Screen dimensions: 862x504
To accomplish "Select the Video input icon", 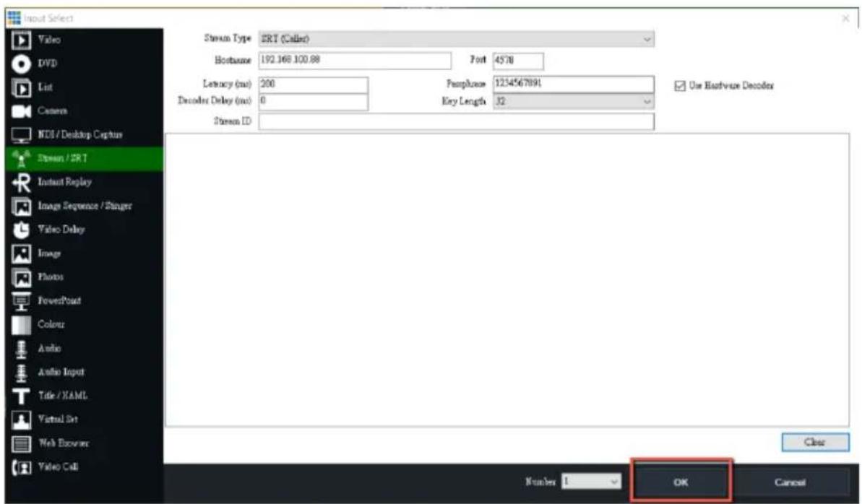I will (x=22, y=40).
